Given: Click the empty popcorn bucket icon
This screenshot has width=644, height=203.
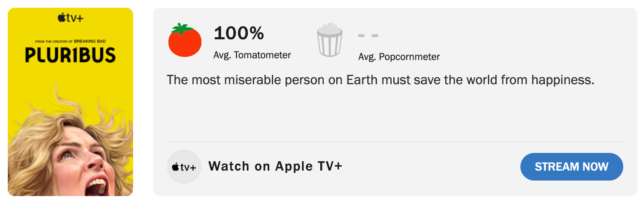Looking at the screenshot, I should pos(330,40).
